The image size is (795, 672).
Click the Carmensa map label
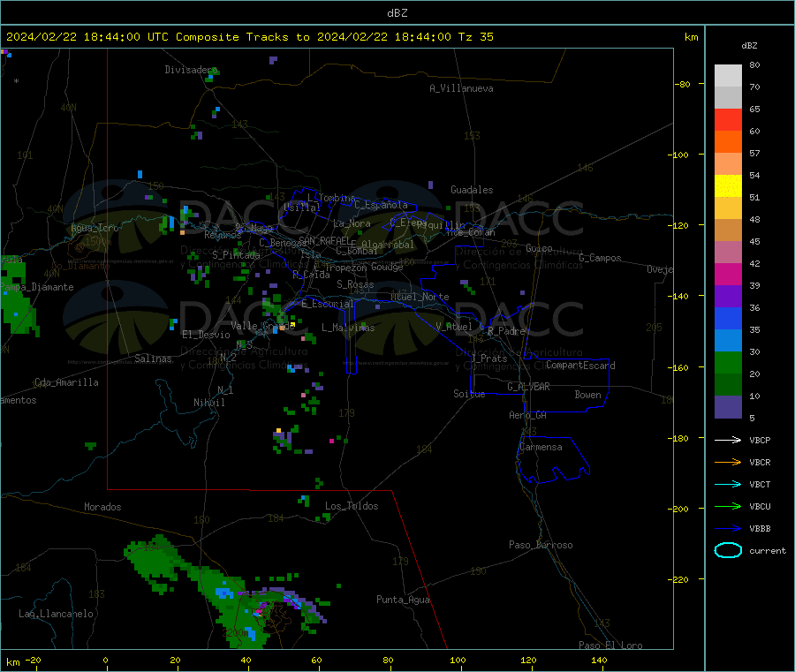click(541, 447)
